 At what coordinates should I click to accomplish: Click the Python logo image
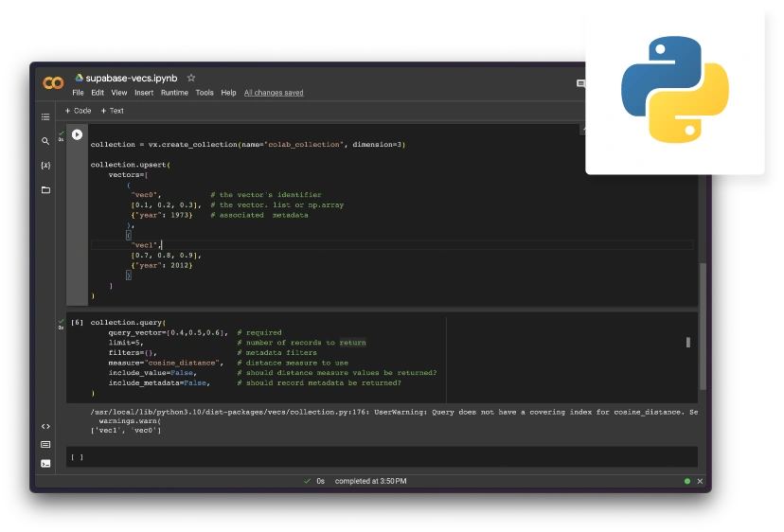tap(674, 90)
